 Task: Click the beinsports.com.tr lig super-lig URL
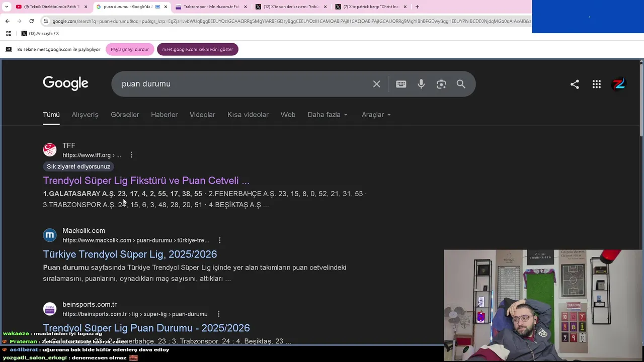135,314
